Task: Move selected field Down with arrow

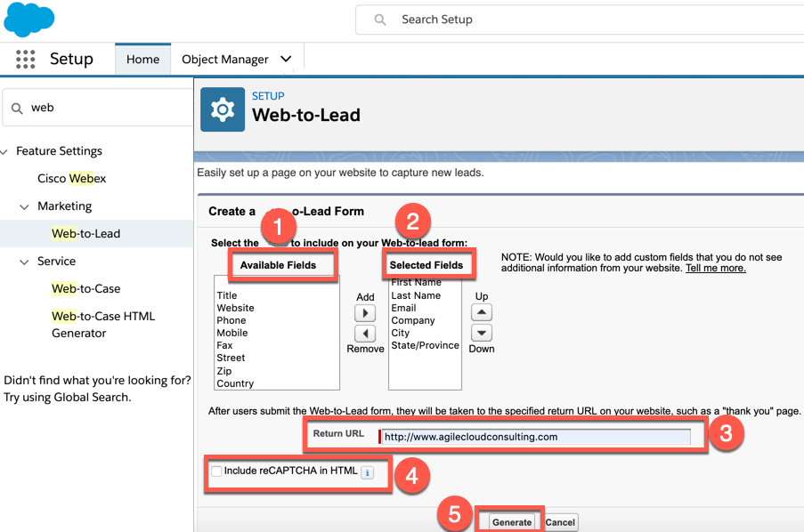Action: click(x=482, y=333)
